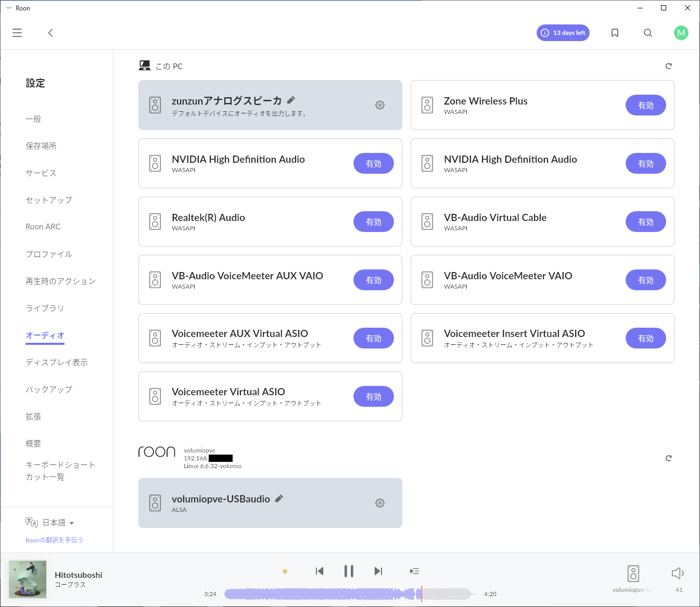Rename zunzunアナログスピーカ with pencil icon
Image resolution: width=700 pixels, height=607 pixels.
[291, 100]
